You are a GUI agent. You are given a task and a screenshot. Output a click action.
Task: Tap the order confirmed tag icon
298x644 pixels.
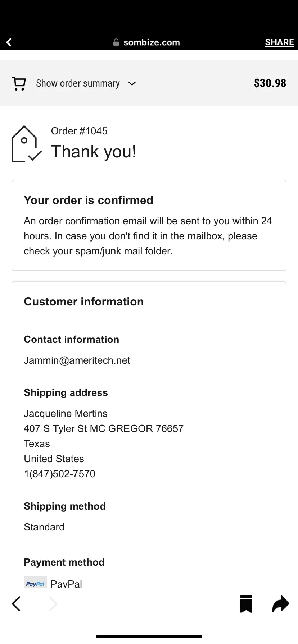coord(26,144)
